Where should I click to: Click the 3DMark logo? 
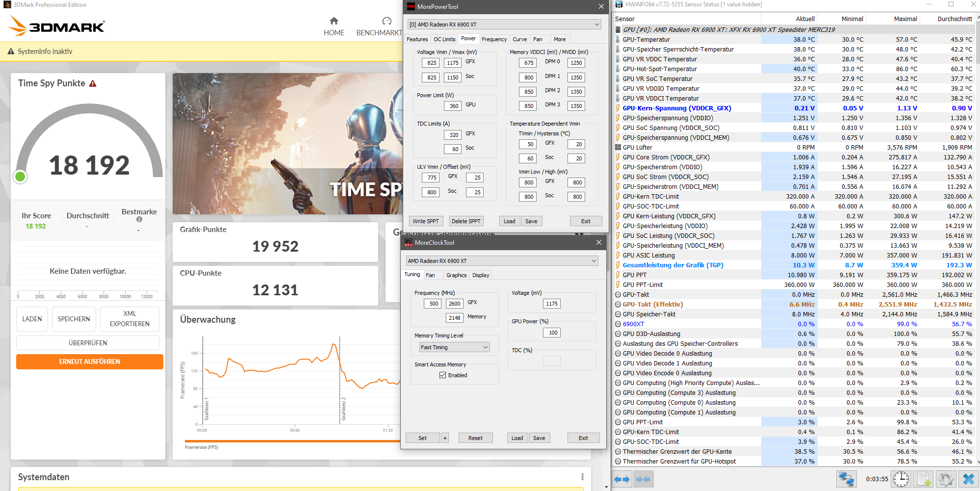[57, 26]
